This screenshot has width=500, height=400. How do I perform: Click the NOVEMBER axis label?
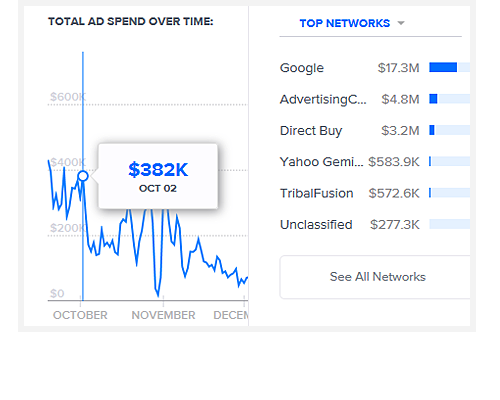click(163, 315)
